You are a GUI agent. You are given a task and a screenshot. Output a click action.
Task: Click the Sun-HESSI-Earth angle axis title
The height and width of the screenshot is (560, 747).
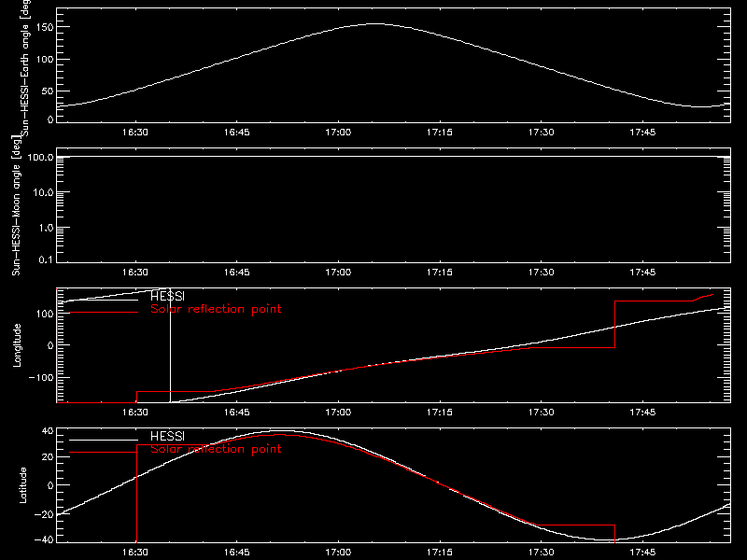(x=25, y=66)
